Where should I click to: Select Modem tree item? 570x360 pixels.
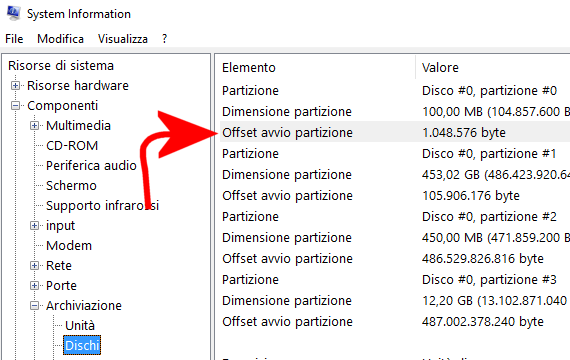69,246
